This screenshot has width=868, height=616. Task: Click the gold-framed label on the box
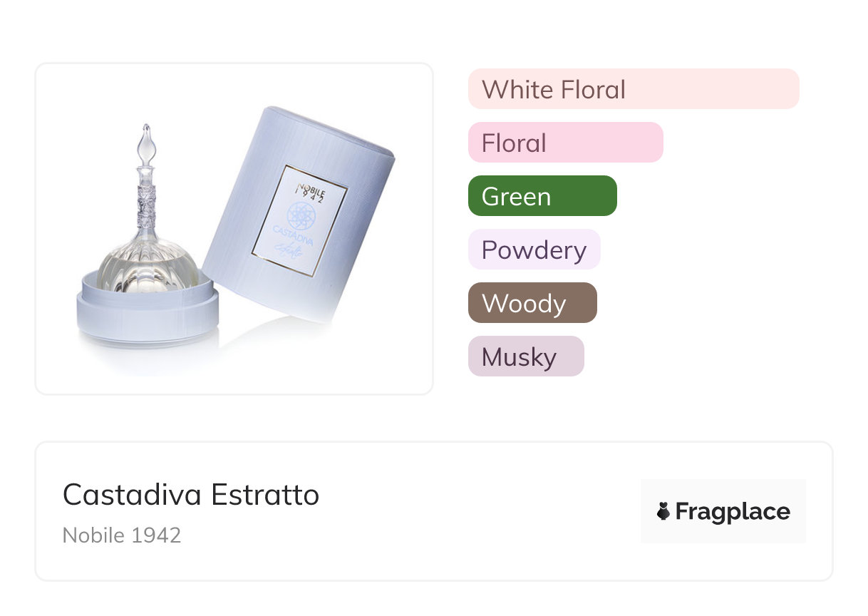tap(300, 221)
